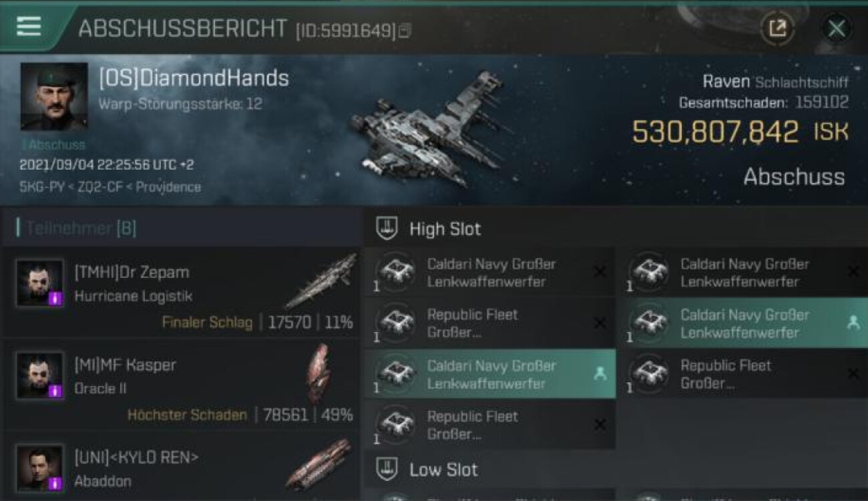Open KYLO REN's portrait

pyautogui.click(x=39, y=468)
